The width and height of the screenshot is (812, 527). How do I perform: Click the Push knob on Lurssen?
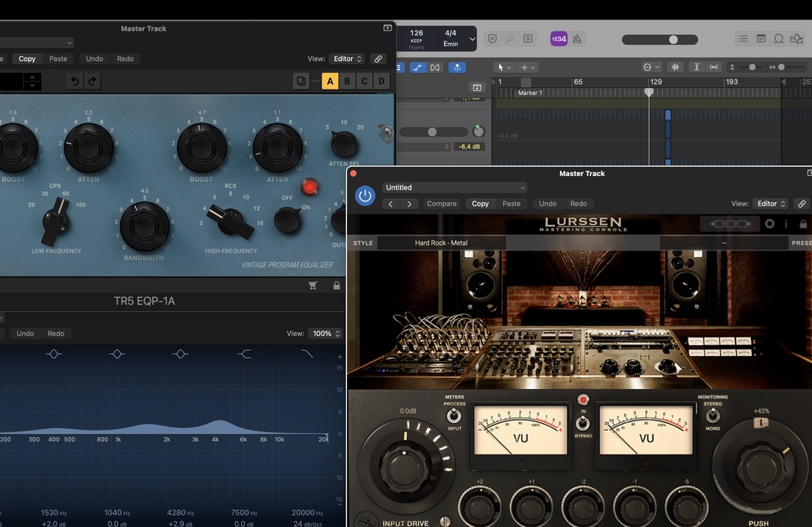point(760,469)
